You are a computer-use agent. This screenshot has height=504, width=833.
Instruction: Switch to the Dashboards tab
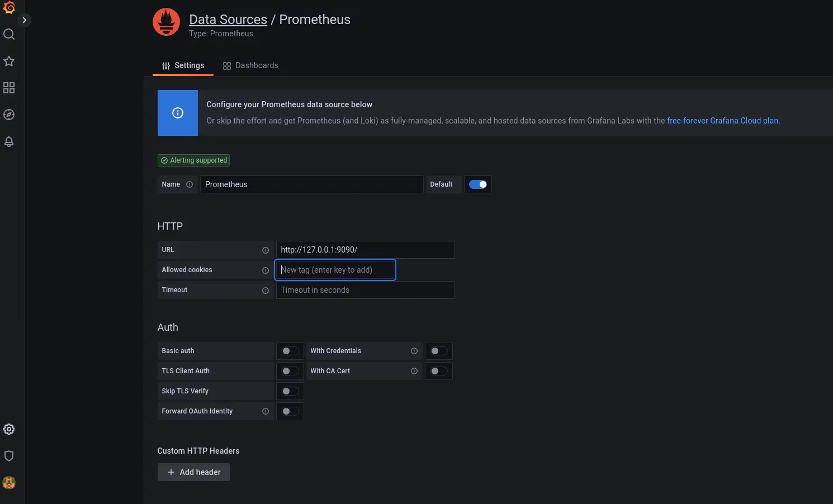tap(250, 65)
